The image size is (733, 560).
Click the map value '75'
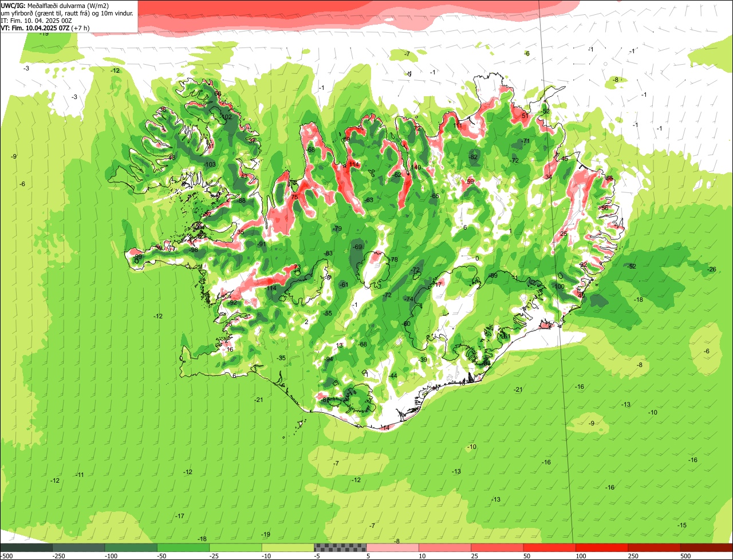click(294, 197)
